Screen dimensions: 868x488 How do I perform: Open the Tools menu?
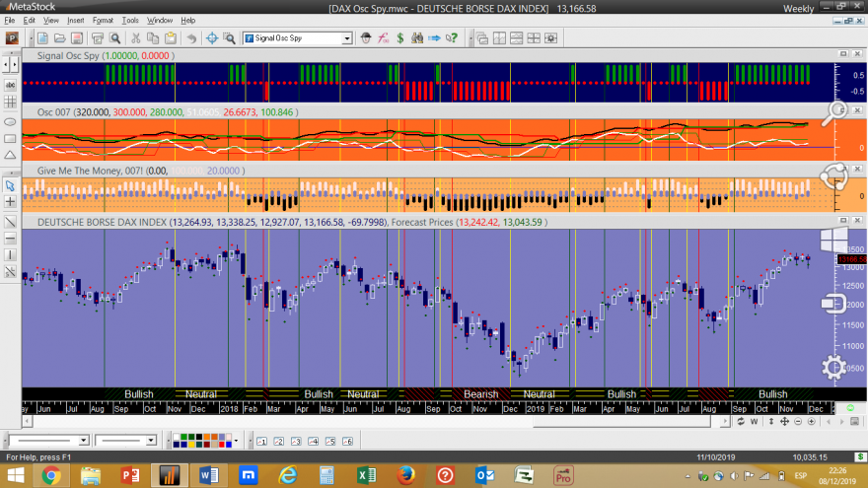point(130,21)
